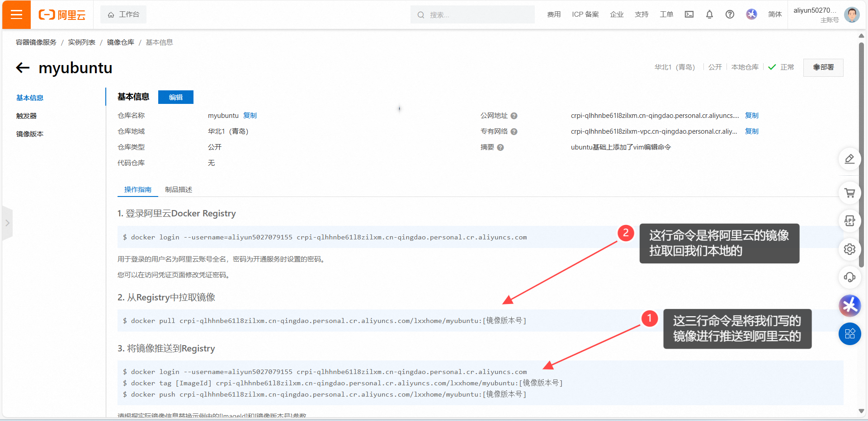Show the 公网地址 help tooltip icon
This screenshot has height=421, width=868.
point(514,116)
